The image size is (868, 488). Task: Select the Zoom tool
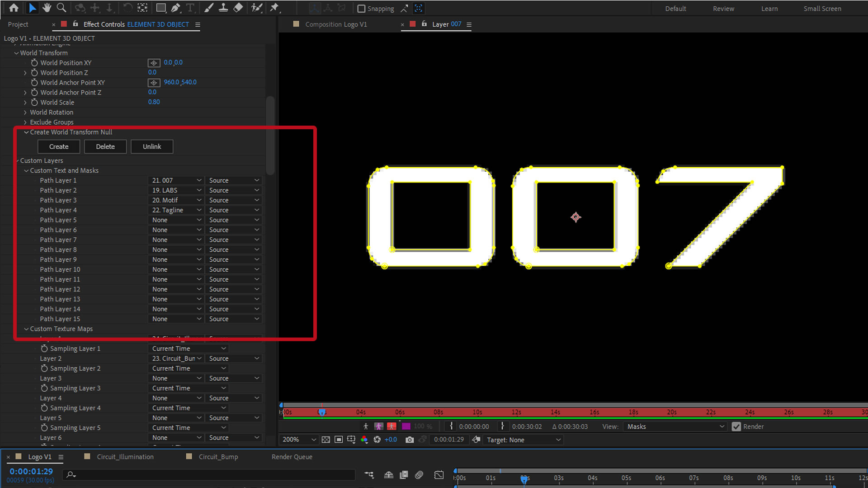tap(61, 8)
